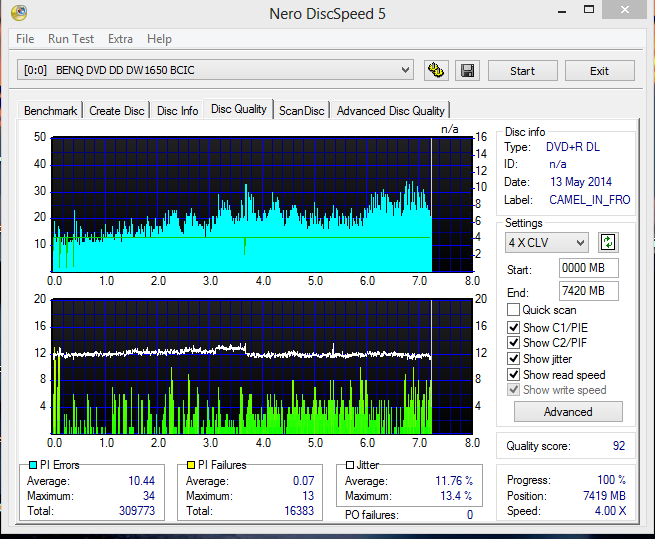
Task: Click the disc label CAMEL_IN_FRO
Action: click(589, 200)
